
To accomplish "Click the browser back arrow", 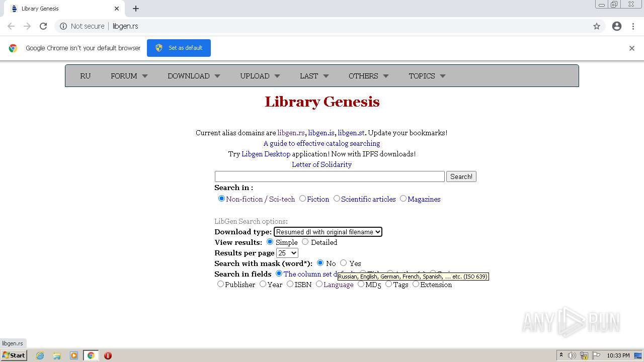I will (11, 26).
